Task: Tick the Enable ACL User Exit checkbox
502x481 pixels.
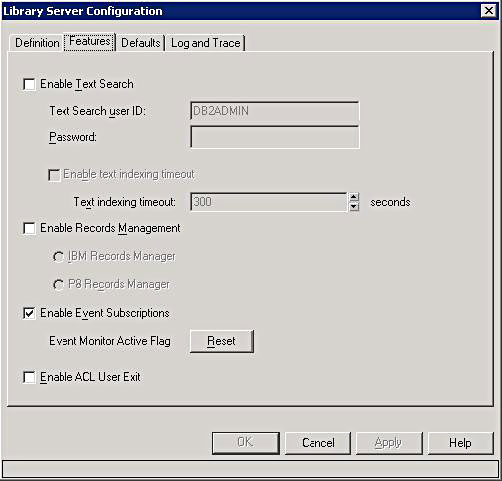Action: tap(29, 378)
